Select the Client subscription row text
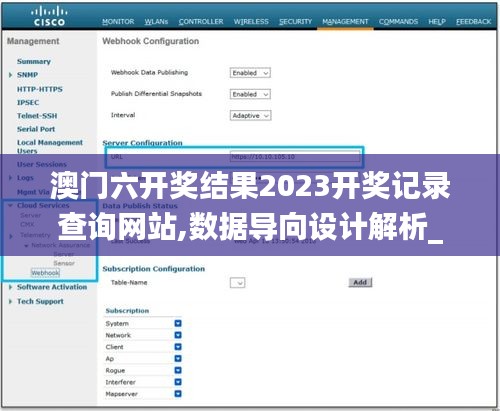Screen dimensions: 500x411 tap(114, 347)
